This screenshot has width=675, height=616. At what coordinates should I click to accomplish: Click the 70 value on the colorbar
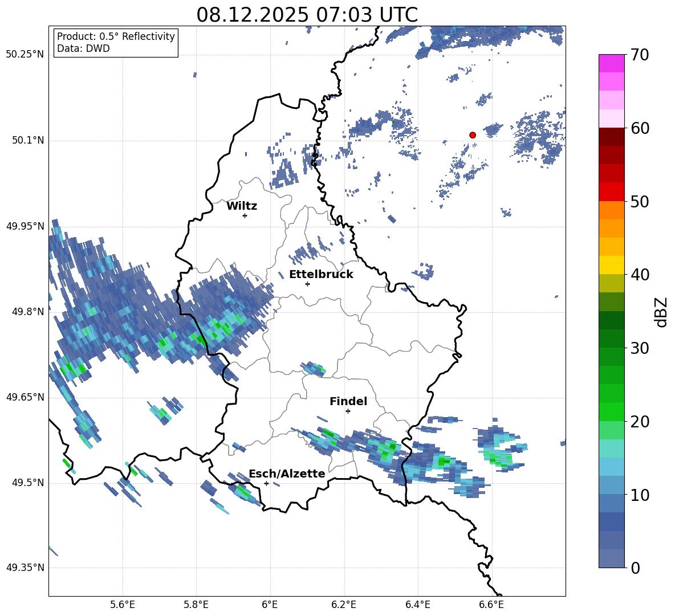coord(640,55)
